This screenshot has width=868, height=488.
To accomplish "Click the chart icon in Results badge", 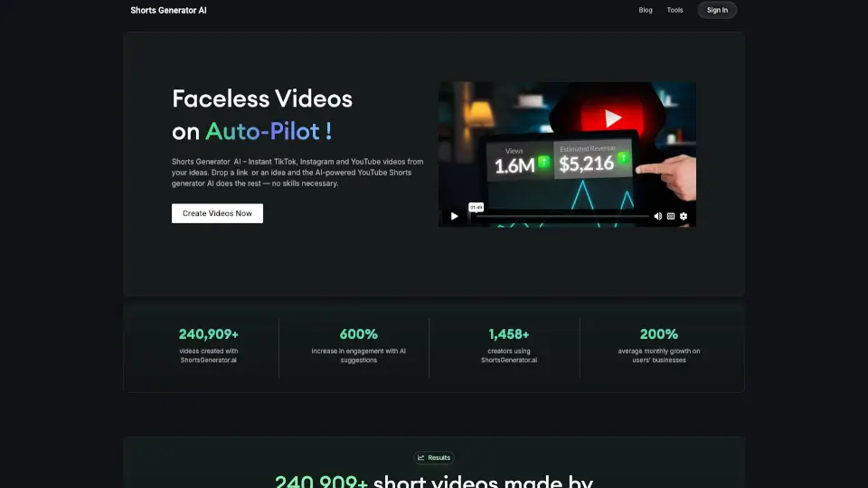I will pyautogui.click(x=421, y=458).
